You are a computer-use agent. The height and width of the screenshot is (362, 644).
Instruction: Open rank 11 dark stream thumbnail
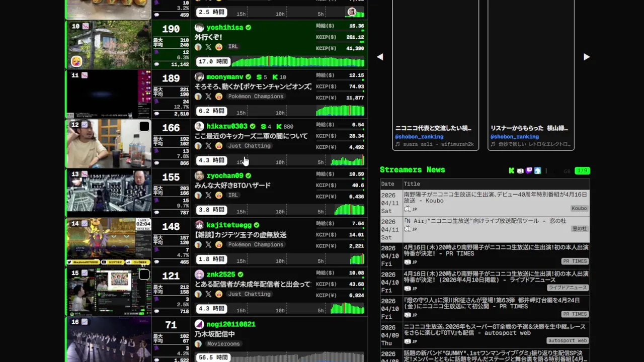[109, 94]
